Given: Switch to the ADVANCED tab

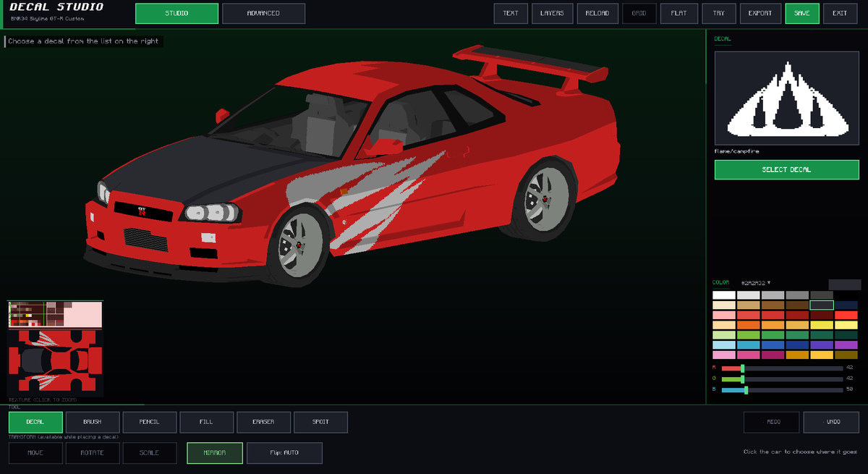Looking at the screenshot, I should (263, 13).
